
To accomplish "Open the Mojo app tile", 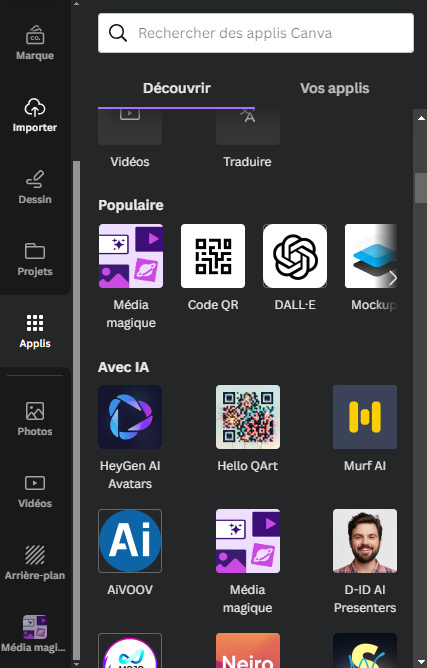I will point(130,651).
